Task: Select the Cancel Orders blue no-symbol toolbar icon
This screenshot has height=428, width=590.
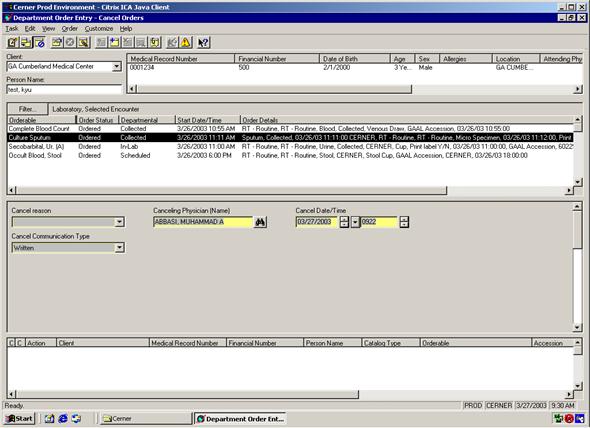Action: coord(40,43)
